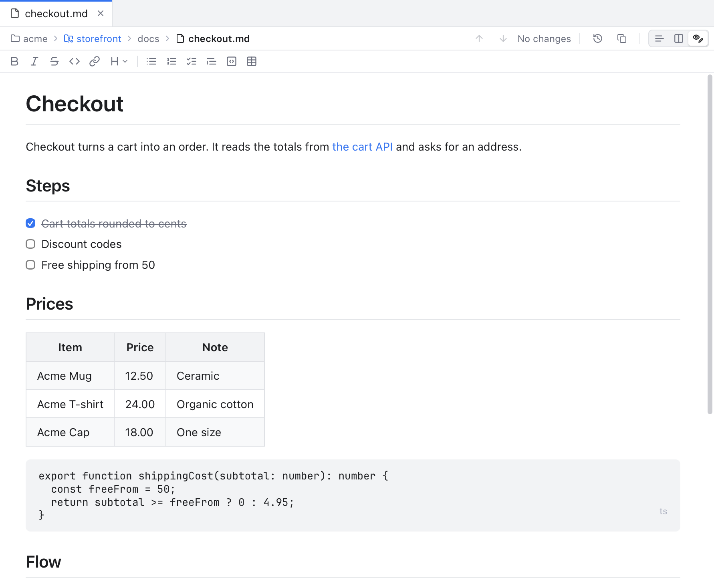The height and width of the screenshot is (588, 714).
Task: Insert a code block icon
Action: 232,61
